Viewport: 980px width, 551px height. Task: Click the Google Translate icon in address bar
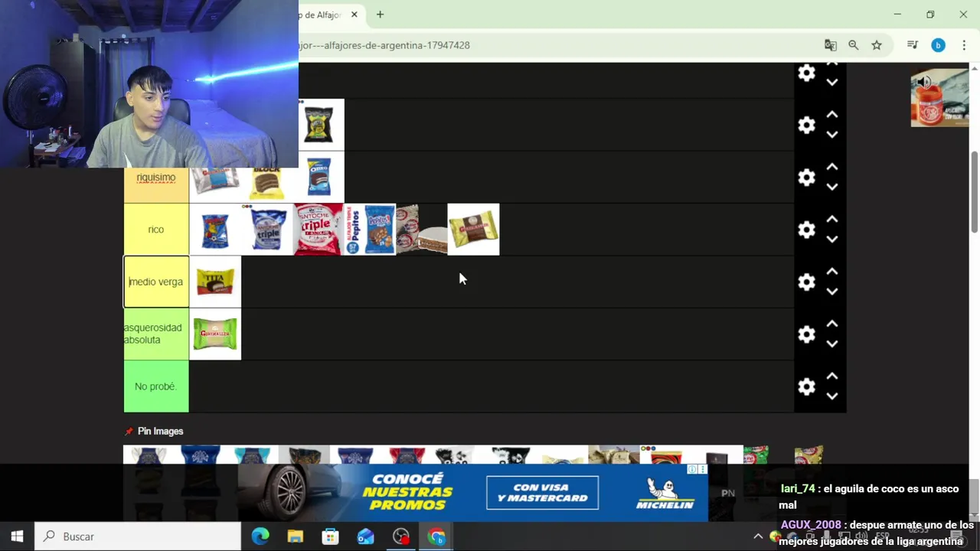click(831, 45)
